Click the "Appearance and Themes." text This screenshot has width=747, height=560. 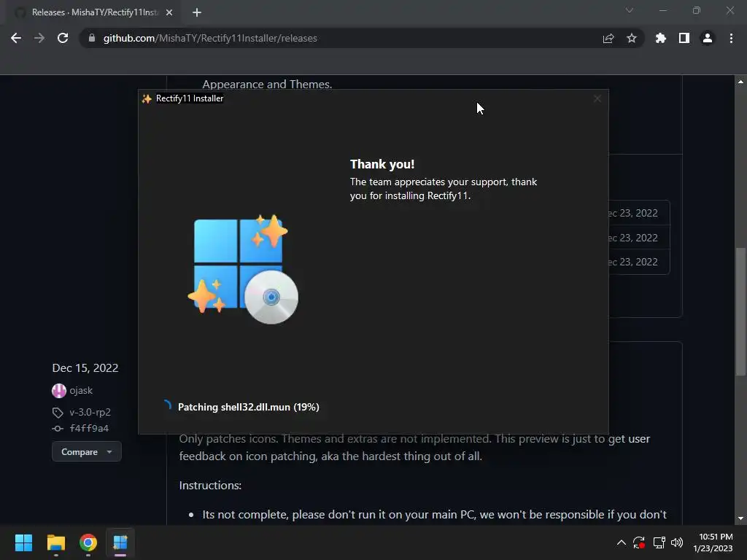point(267,85)
